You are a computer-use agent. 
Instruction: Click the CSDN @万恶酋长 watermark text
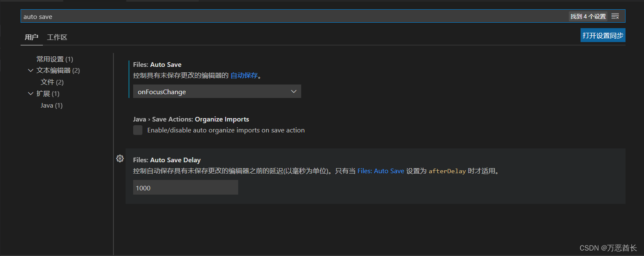coord(607,248)
